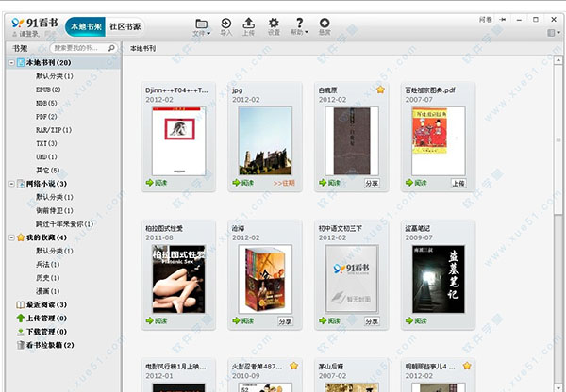Click 分享 button on 初中语文初三下

coord(372,321)
